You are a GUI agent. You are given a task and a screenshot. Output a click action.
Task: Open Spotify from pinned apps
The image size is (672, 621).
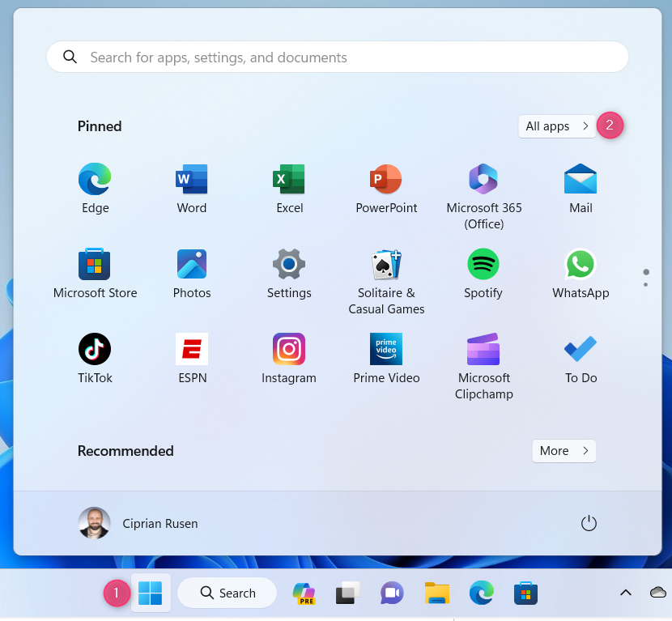pyautogui.click(x=483, y=274)
